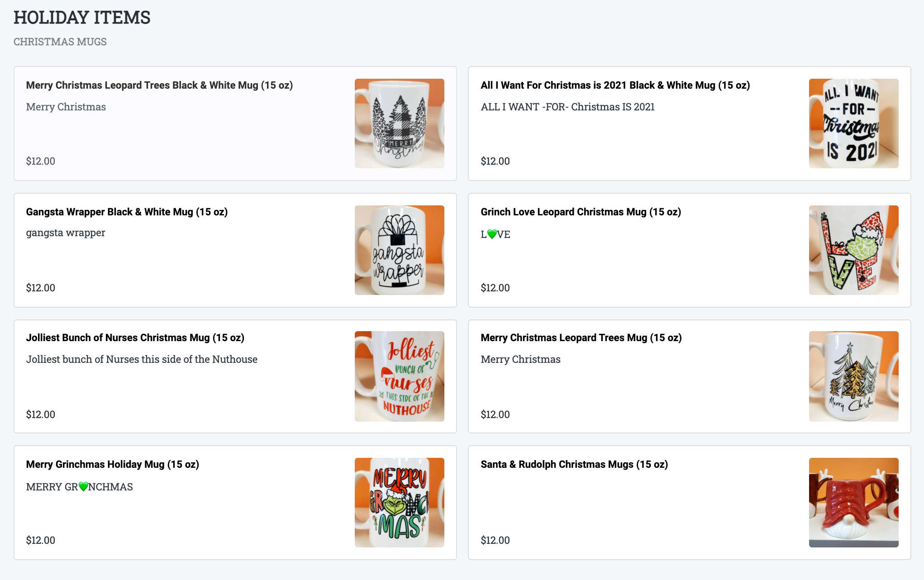Screen dimensions: 924x580
Task: Open Santa & Rudolph Christmas Mugs title
Action: click(x=574, y=464)
